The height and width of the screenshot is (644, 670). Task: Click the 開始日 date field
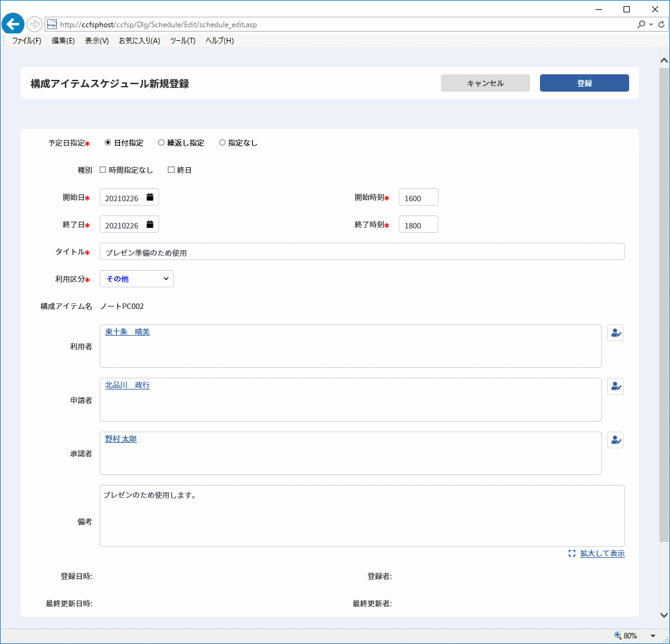[x=129, y=197]
